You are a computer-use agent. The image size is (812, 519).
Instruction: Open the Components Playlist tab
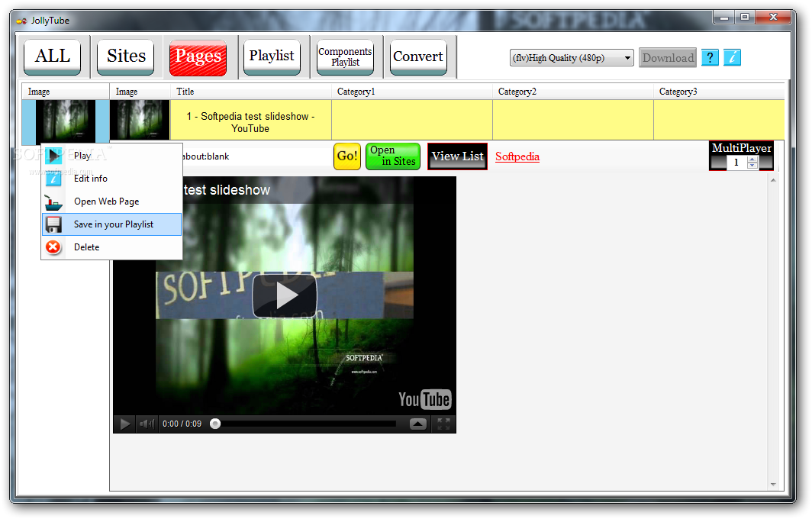[345, 56]
